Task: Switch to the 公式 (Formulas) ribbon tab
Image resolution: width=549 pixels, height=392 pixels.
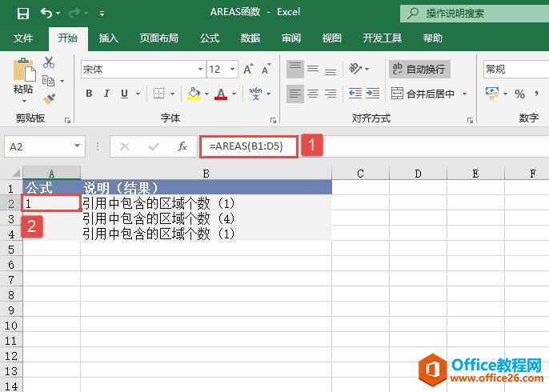Action: coord(209,38)
